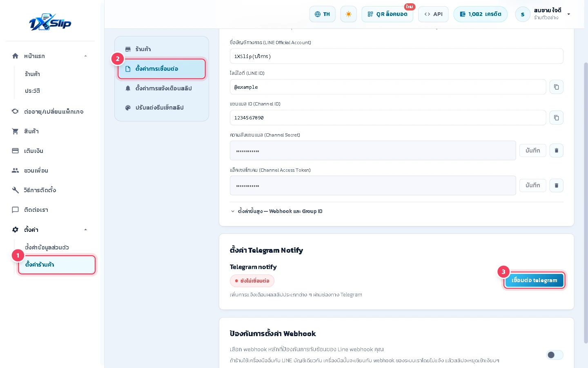Switch to ตั้งค่าการแจ้งเตือนสลิป tab
The width and height of the screenshot is (588, 368).
(x=162, y=88)
